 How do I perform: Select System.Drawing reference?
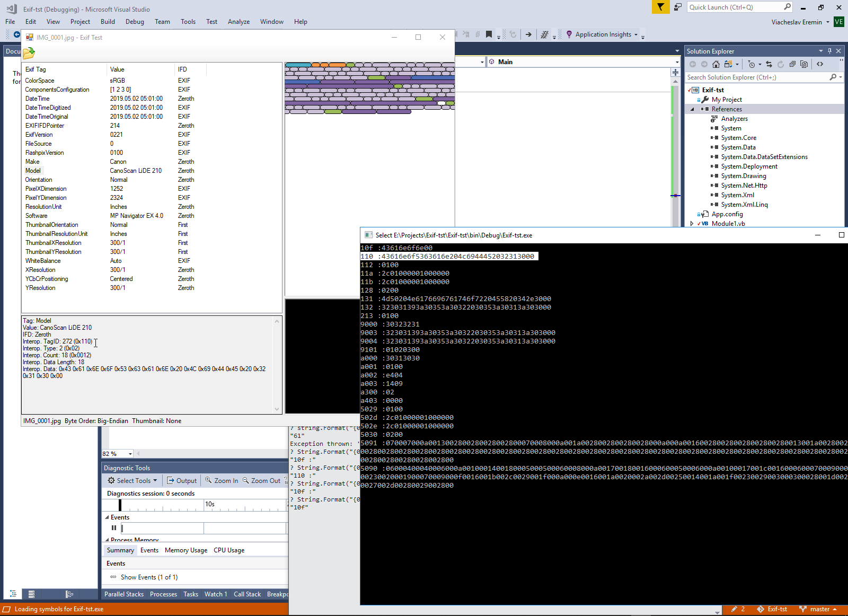pyautogui.click(x=744, y=176)
